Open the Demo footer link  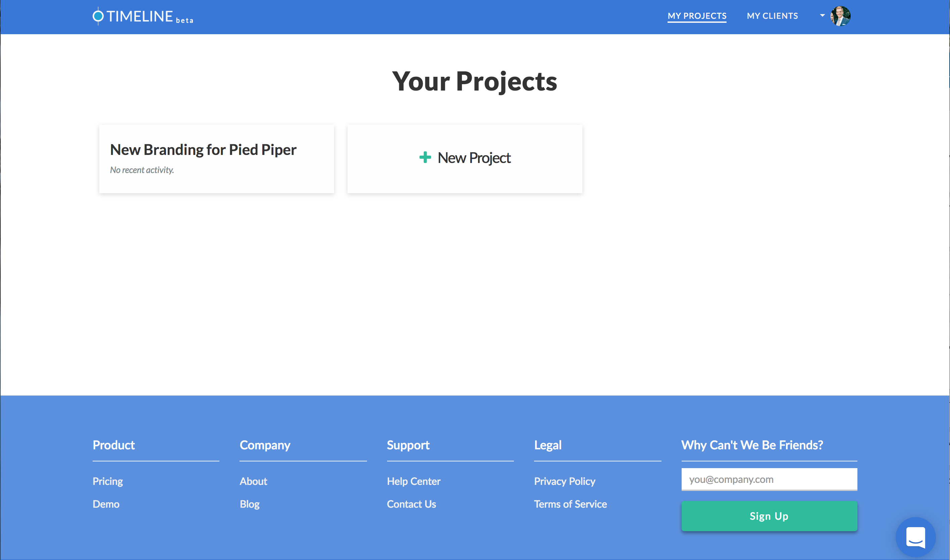[106, 504]
